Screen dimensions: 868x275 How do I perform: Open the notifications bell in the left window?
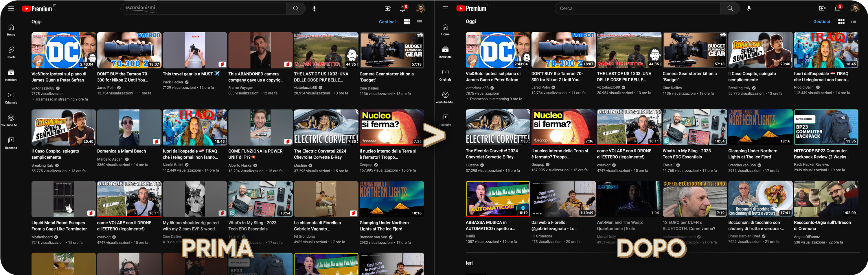point(403,8)
